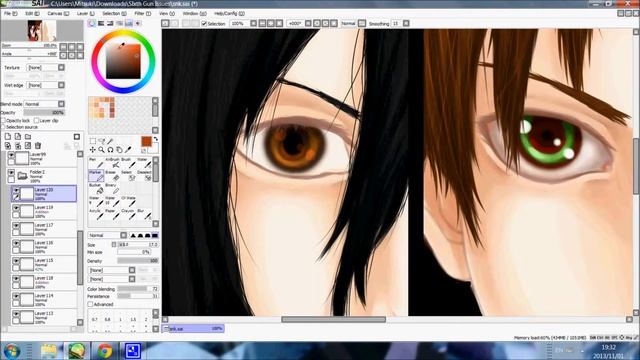Open the Filter menu
Image resolution: width=640 pixels, height=360 pixels.
click(143, 13)
